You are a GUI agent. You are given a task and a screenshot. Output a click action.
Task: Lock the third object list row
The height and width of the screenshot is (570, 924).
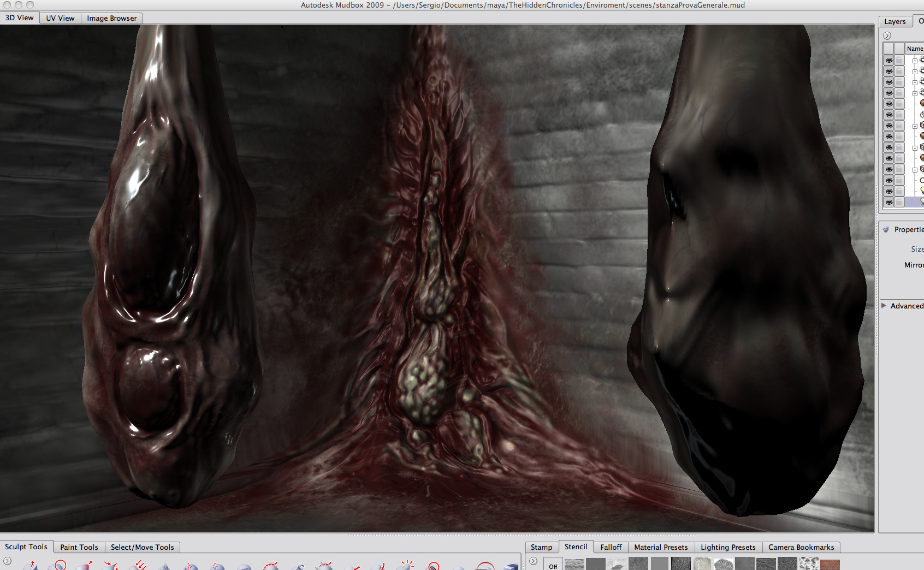[x=899, y=82]
